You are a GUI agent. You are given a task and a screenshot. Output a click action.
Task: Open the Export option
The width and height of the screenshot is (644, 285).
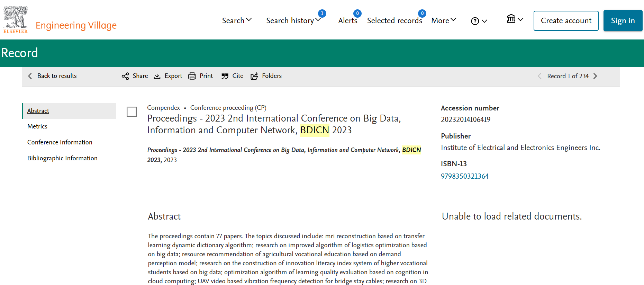coord(173,76)
